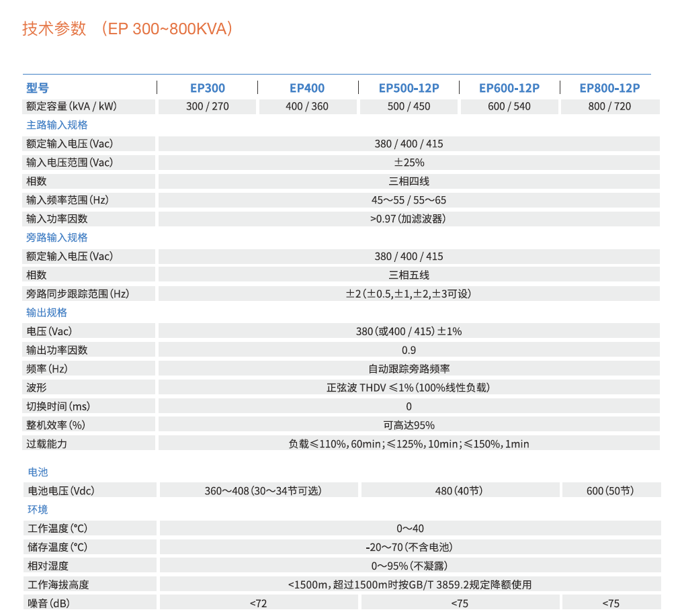The image size is (682, 616).
Task: Click the ±2 (±0.5,±1,±2,±3可设) value
Action: click(409, 294)
